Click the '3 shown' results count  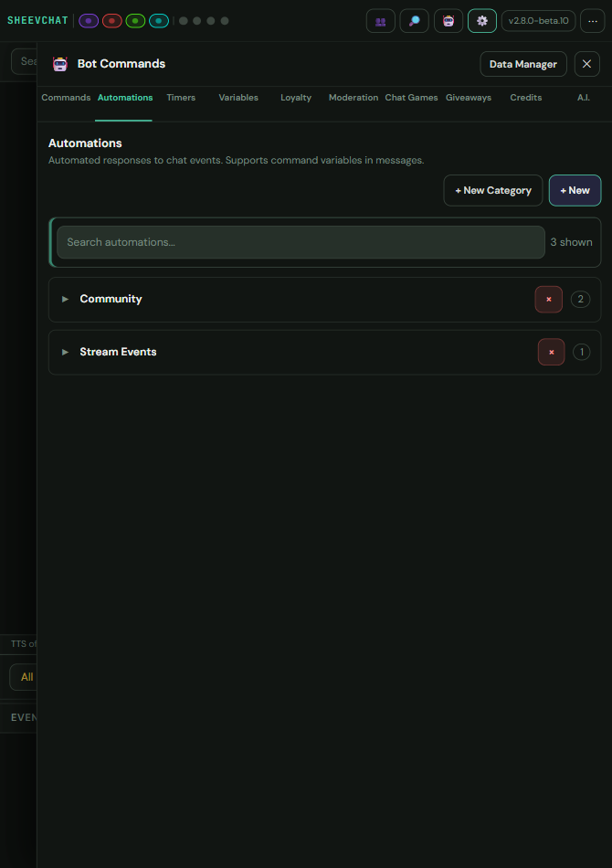click(571, 242)
